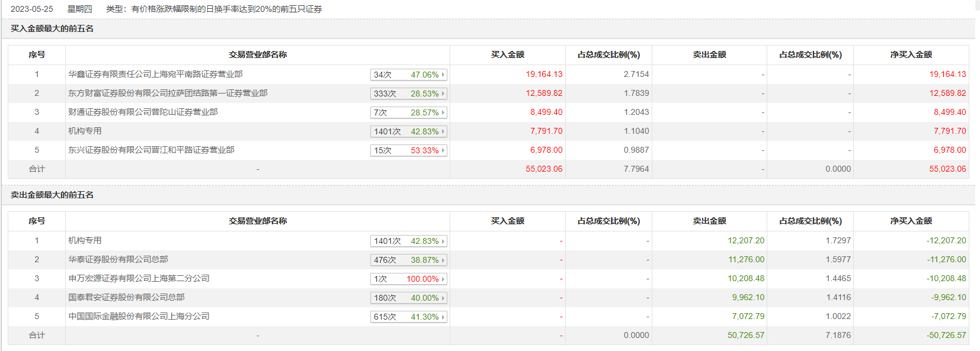This screenshot has height=351, width=980.
Task: Click the arrow icon beside 476次 38.87%
Action: pyautogui.click(x=443, y=260)
